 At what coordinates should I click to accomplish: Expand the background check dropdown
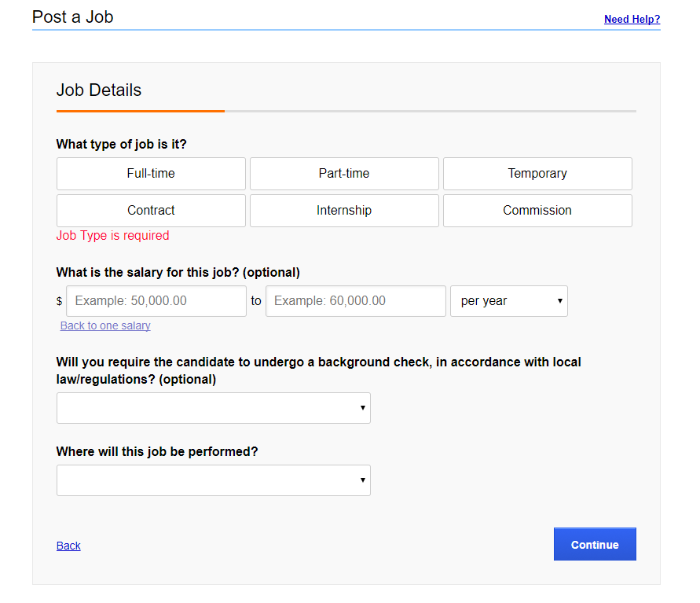214,408
